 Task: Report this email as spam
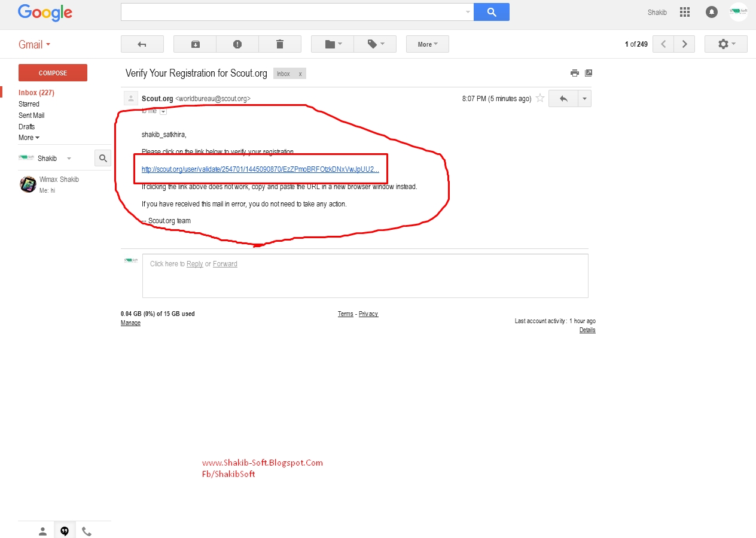coord(237,44)
